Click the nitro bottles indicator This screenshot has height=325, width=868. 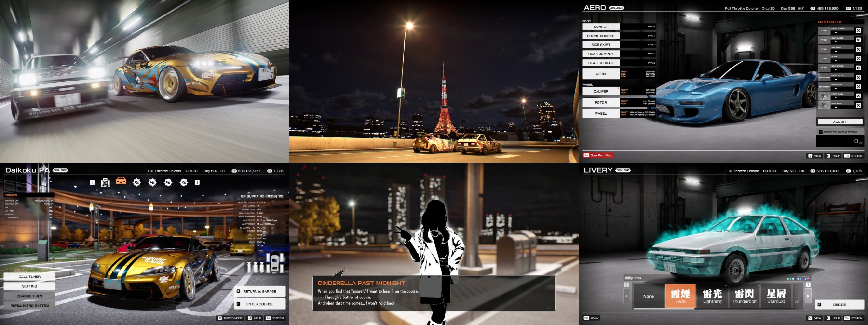(x=256, y=267)
